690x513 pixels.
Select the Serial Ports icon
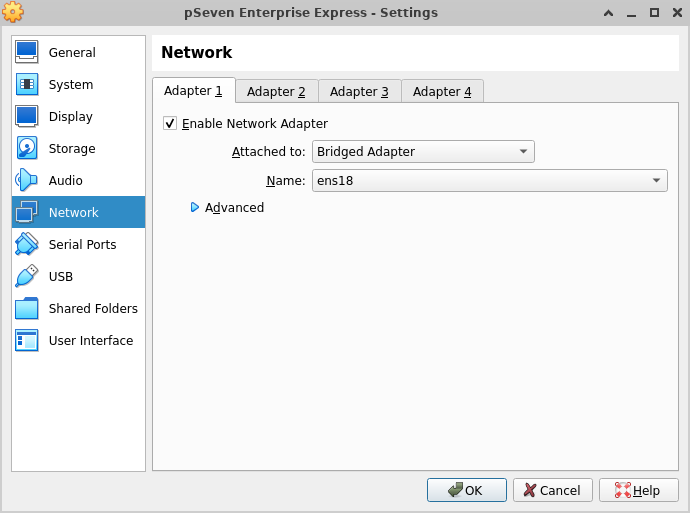tap(27, 244)
